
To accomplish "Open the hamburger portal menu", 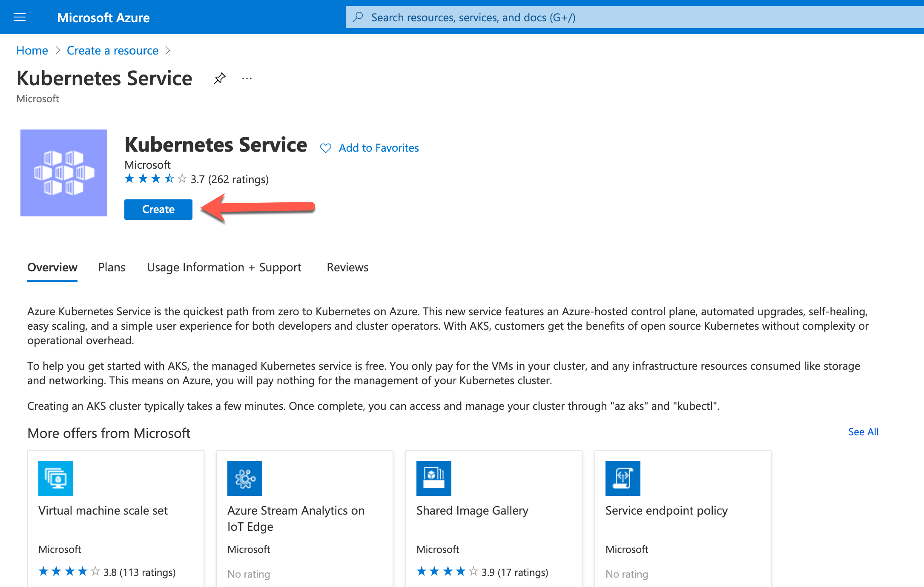I will point(20,17).
